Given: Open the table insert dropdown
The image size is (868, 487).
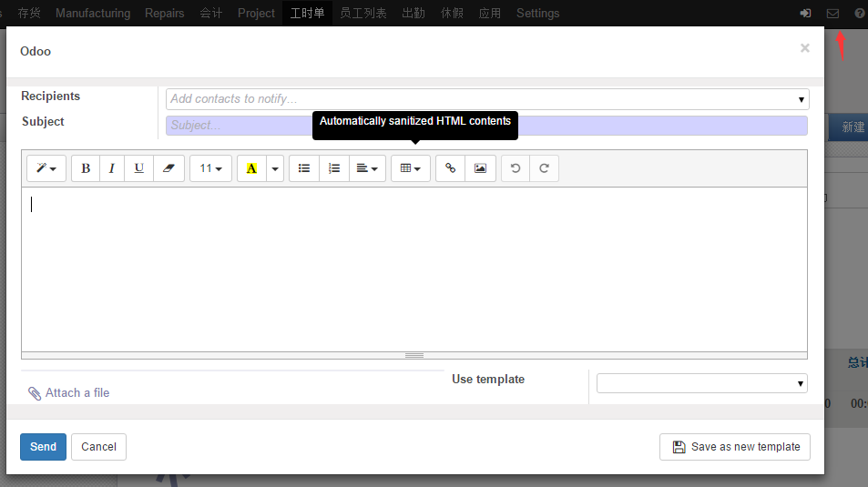Looking at the screenshot, I should 410,168.
